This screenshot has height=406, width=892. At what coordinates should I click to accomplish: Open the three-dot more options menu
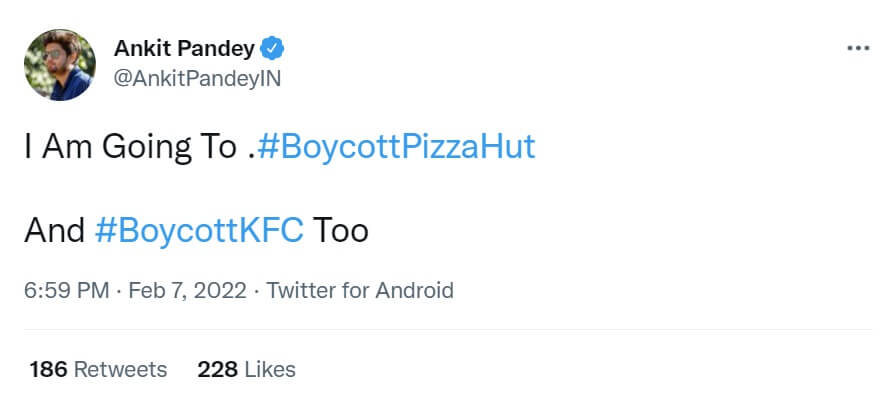pyautogui.click(x=857, y=48)
